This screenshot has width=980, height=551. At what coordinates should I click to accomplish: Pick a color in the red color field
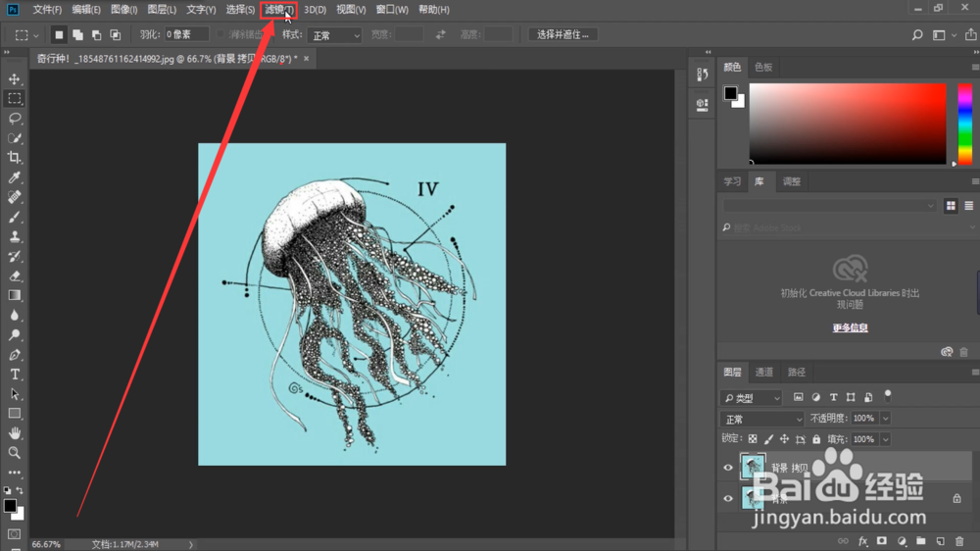[x=848, y=124]
